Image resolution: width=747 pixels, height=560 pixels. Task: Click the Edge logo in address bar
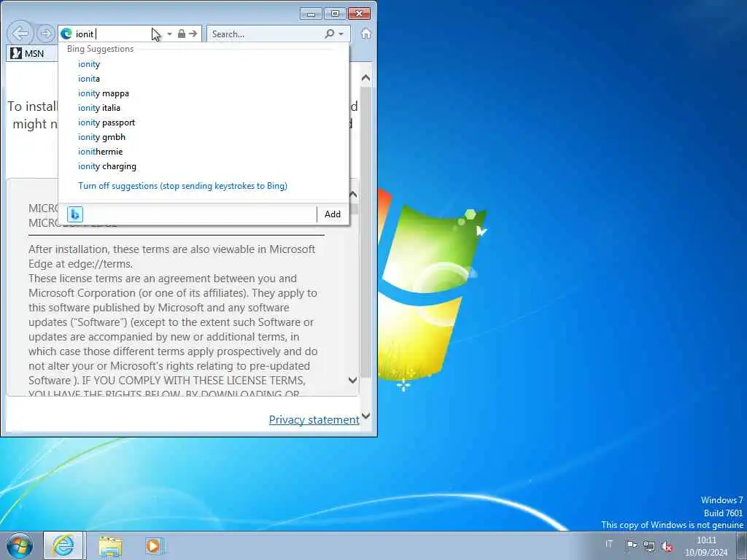[66, 34]
